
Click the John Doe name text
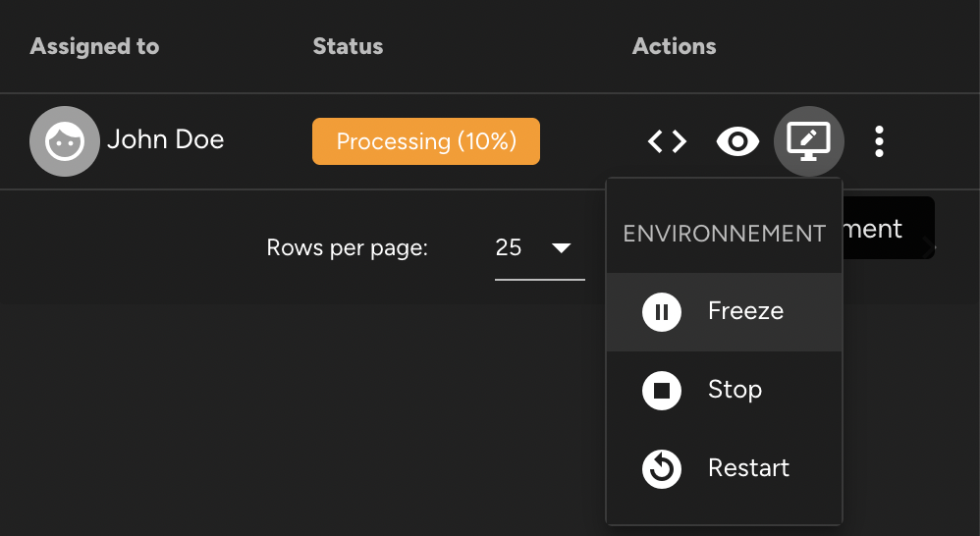tap(166, 139)
